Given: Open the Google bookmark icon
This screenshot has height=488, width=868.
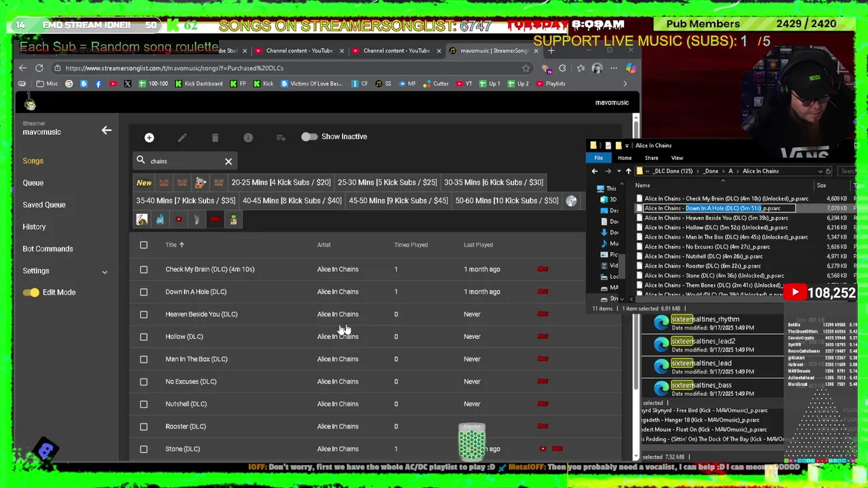Looking at the screenshot, I should pyautogui.click(x=69, y=83).
